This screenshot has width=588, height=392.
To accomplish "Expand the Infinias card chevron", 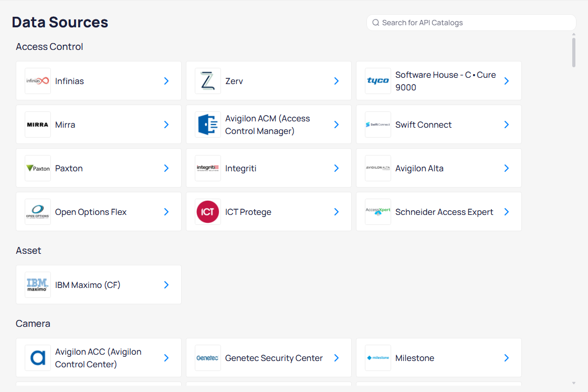I will (166, 81).
